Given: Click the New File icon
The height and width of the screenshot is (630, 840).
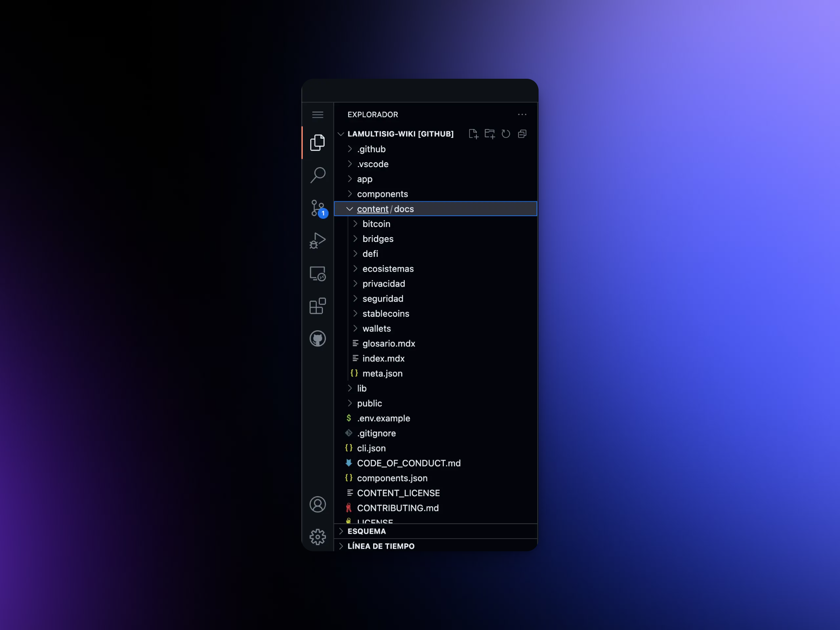Looking at the screenshot, I should click(473, 134).
